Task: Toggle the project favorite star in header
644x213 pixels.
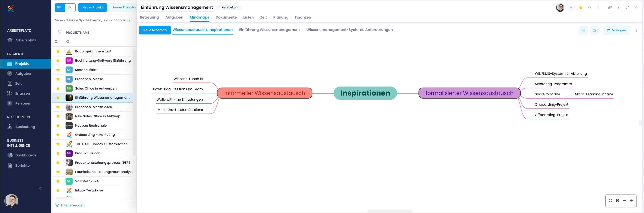Action: pyautogui.click(x=581, y=7)
